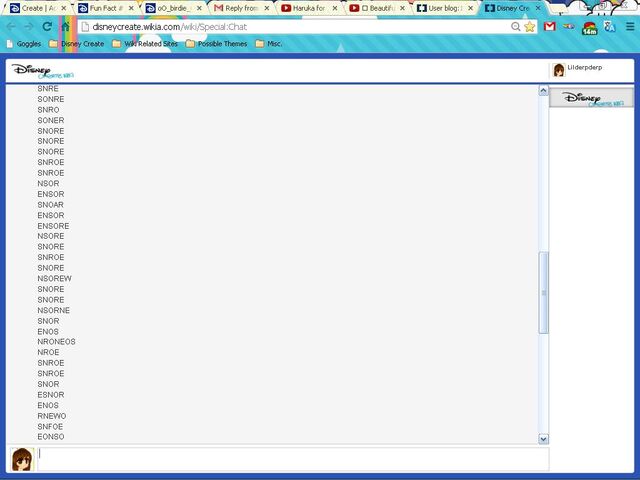
Task: Open the Goggles bookmark
Action: click(x=24, y=44)
